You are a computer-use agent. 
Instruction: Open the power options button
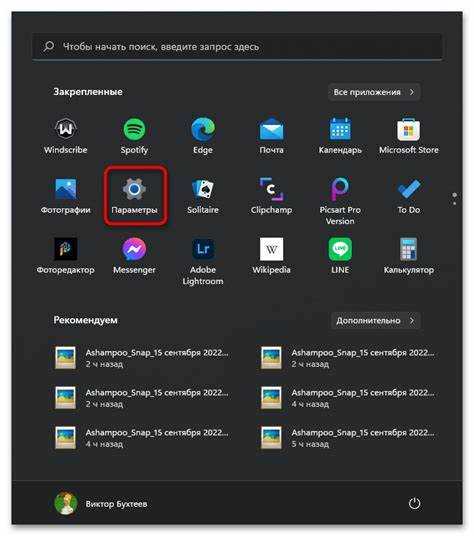[x=415, y=504]
